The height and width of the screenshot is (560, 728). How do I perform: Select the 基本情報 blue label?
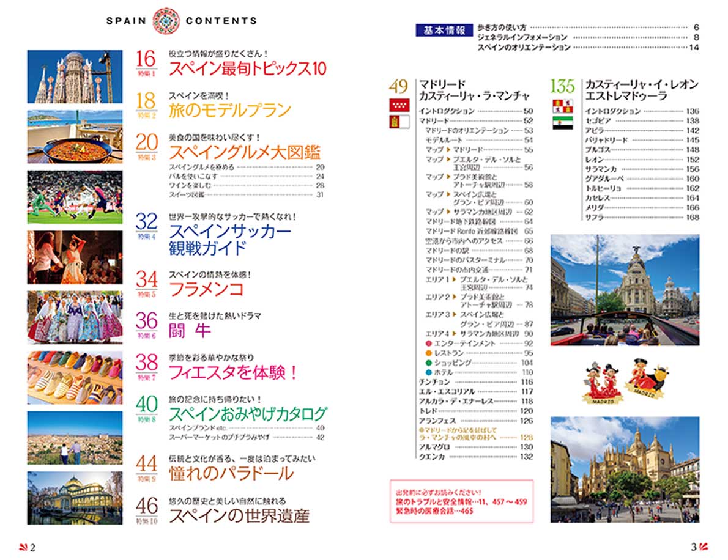pos(444,31)
